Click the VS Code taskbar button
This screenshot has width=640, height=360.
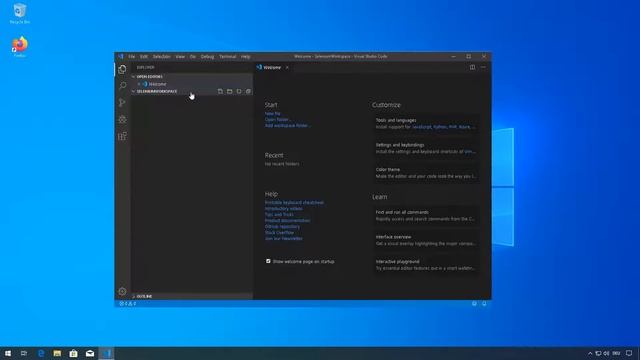click(x=107, y=353)
